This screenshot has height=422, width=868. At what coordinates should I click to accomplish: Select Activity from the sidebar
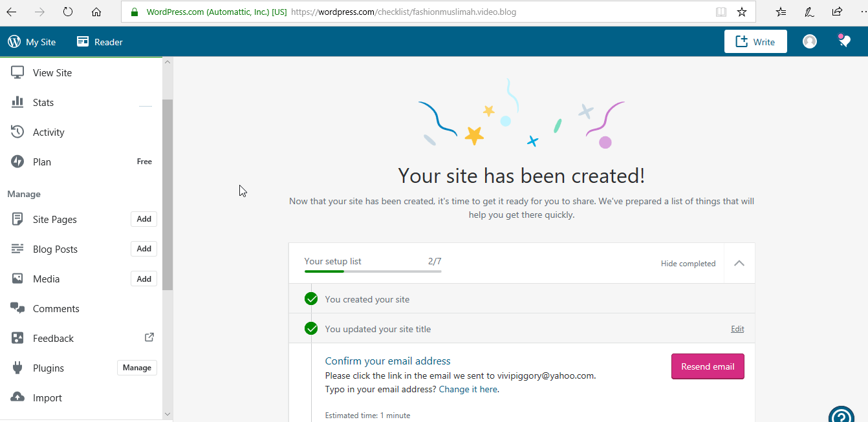pos(49,132)
